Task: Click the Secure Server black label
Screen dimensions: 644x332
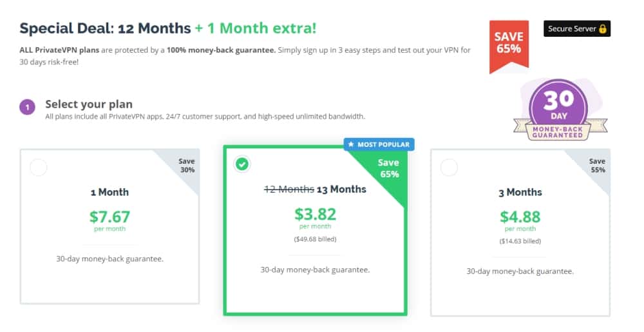Action: tap(577, 29)
